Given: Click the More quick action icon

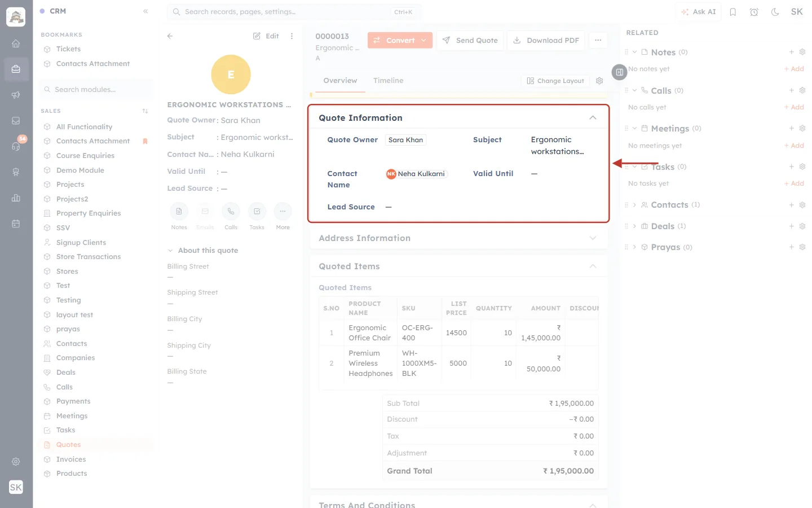Looking at the screenshot, I should [283, 212].
